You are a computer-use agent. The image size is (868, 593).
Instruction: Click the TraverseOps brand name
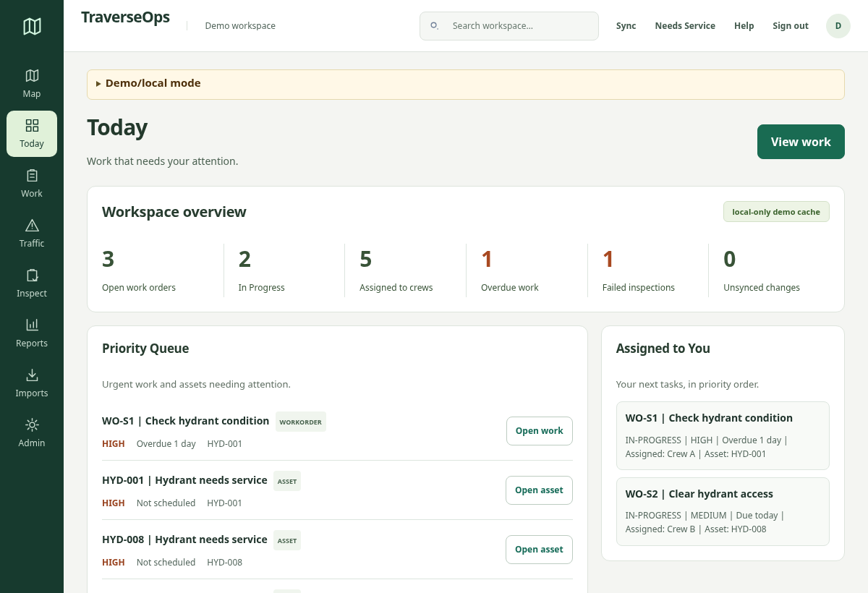coord(126,17)
